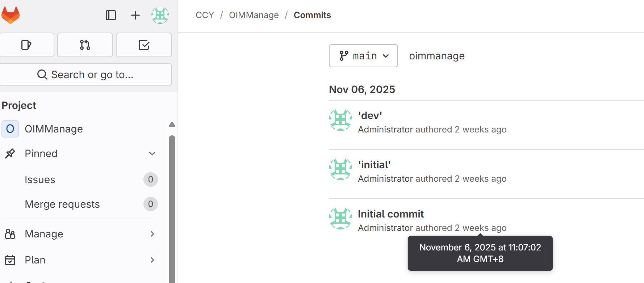Viewport: 644px width, 283px height.
Task: Click the avatar beside 'dev' commit
Action: (340, 120)
